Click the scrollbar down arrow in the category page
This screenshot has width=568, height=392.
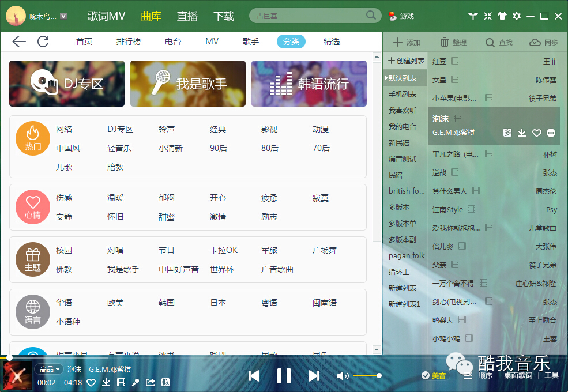[377, 349]
